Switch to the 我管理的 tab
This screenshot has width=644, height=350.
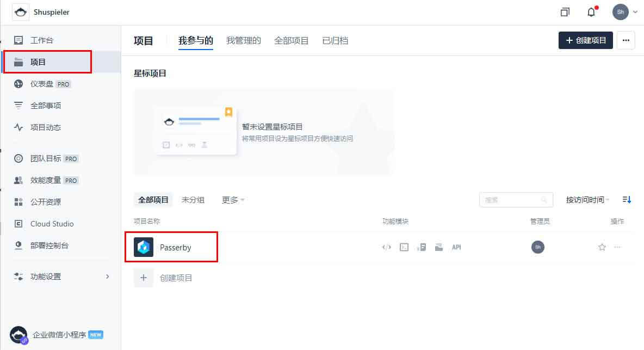244,40
